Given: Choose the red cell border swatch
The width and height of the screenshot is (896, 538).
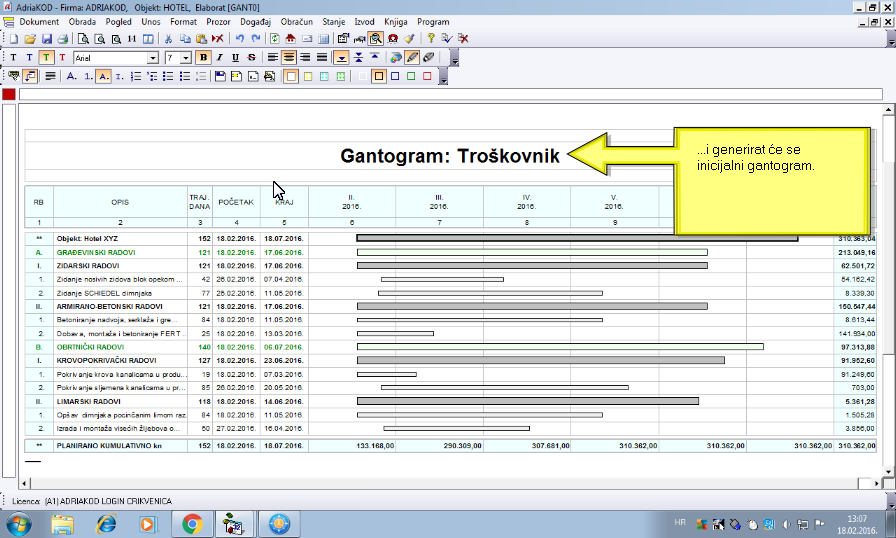Looking at the screenshot, I should pos(427,77).
